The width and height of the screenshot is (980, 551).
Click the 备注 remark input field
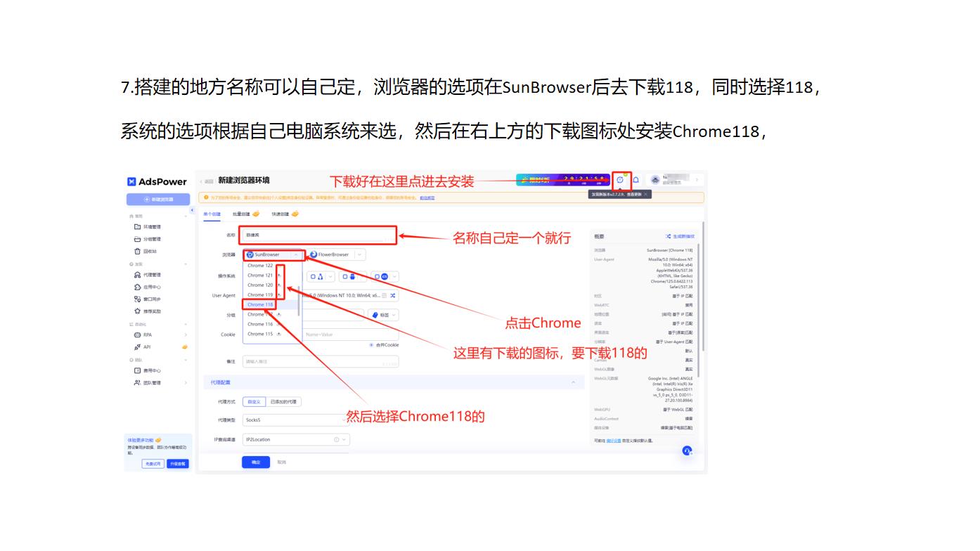pyautogui.click(x=320, y=361)
